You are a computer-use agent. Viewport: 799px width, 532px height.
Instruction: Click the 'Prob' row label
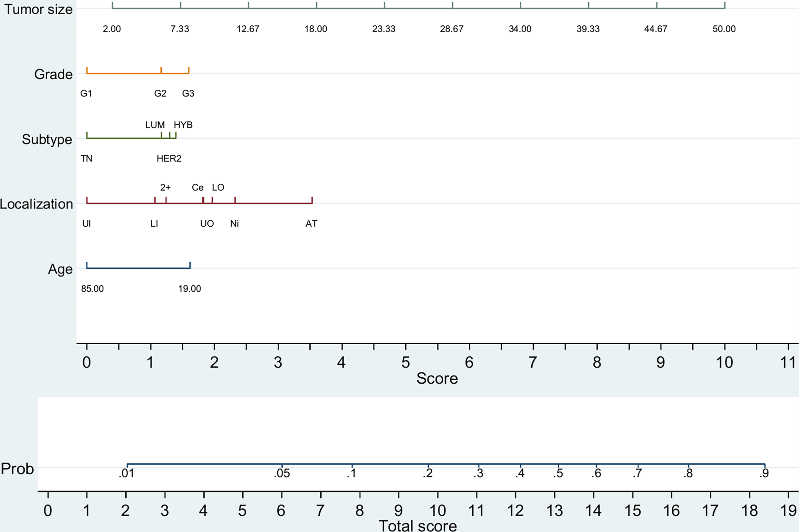(x=17, y=469)
